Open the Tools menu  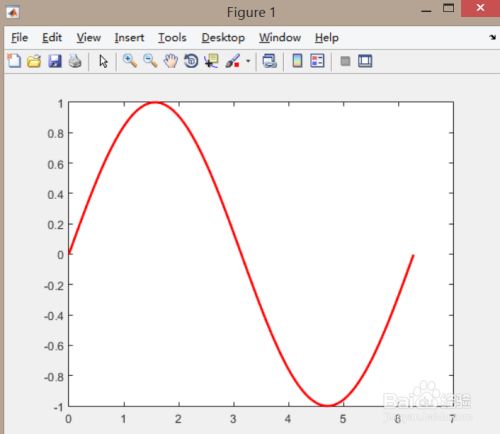click(x=172, y=38)
